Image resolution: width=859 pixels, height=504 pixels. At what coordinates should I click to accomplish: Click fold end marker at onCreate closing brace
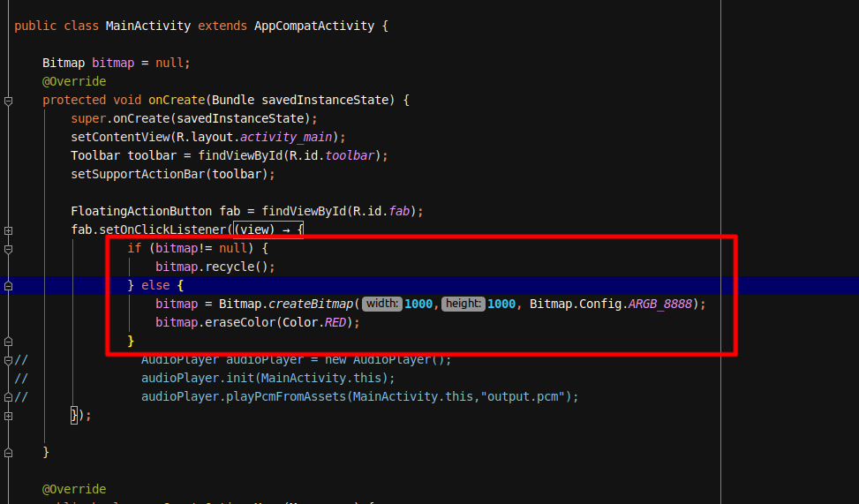click(x=8, y=453)
